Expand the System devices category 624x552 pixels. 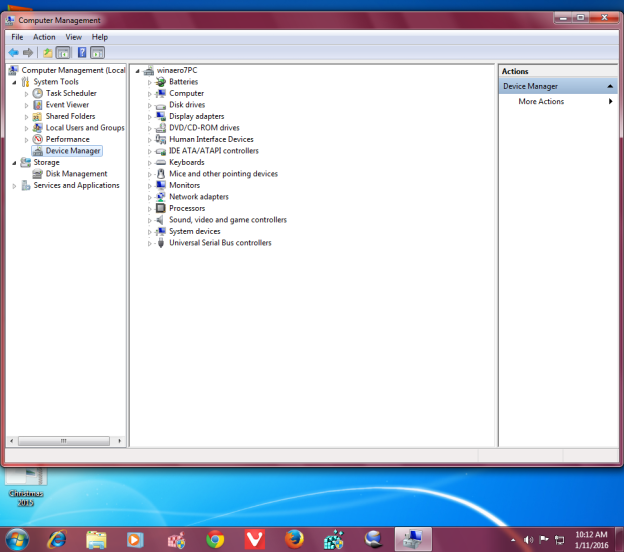pos(150,232)
